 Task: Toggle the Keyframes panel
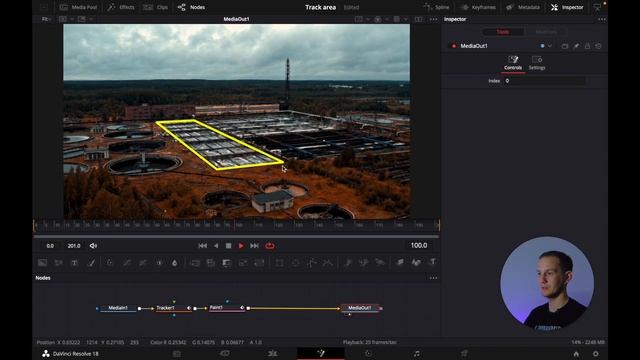[478, 7]
